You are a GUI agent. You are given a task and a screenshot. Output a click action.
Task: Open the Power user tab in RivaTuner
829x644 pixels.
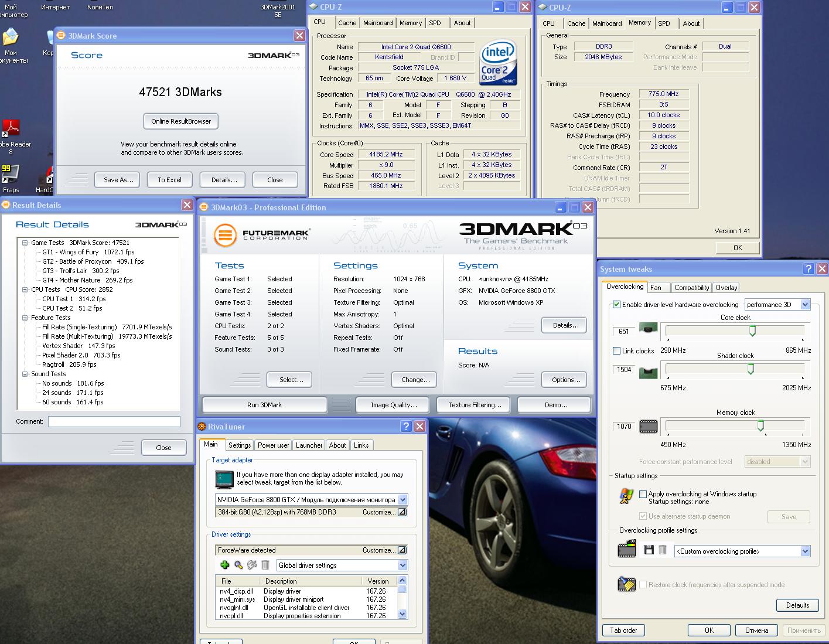click(273, 445)
